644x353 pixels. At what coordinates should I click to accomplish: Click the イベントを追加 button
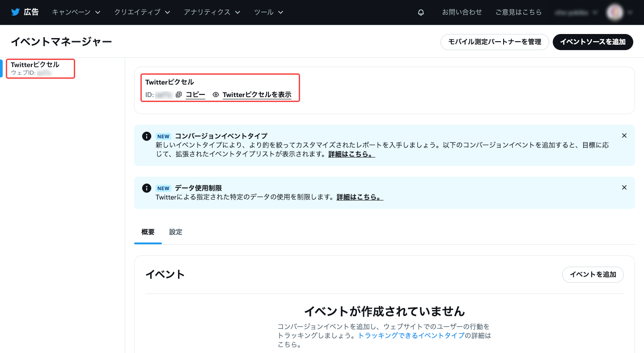(x=593, y=275)
